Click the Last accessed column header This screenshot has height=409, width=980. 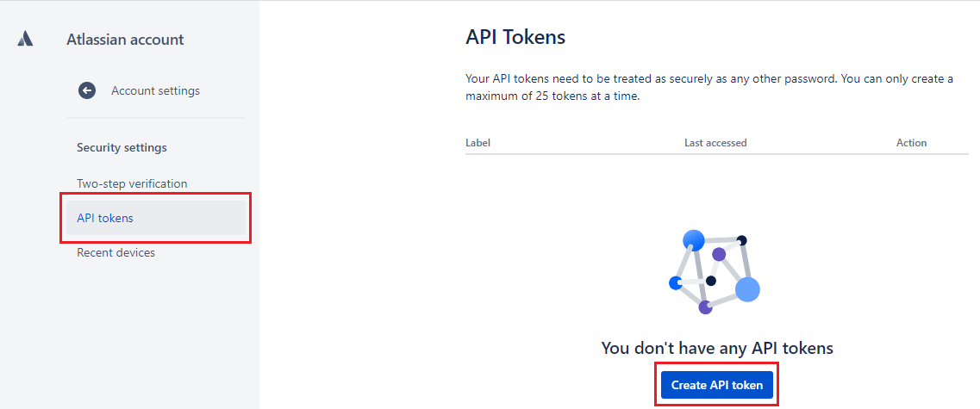click(715, 143)
